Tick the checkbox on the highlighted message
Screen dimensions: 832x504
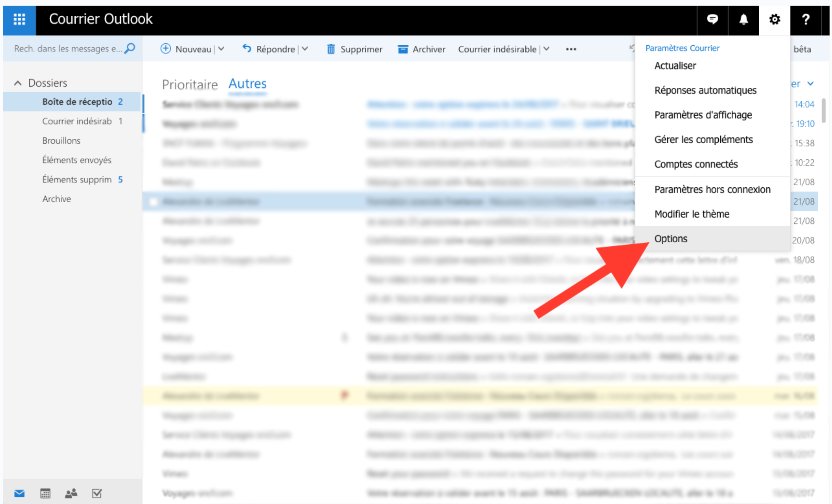click(153, 201)
